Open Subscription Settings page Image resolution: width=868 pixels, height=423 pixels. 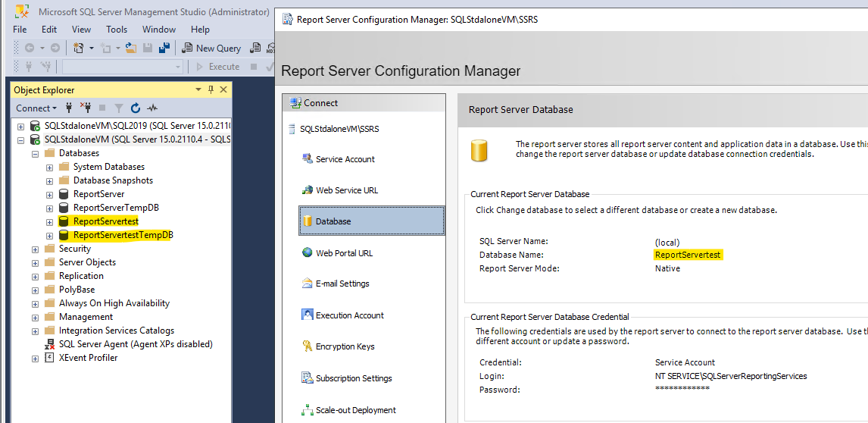click(x=347, y=378)
